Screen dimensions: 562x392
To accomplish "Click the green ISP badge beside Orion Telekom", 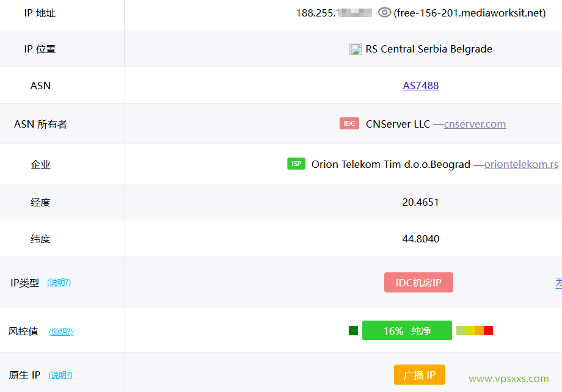I will [296, 164].
